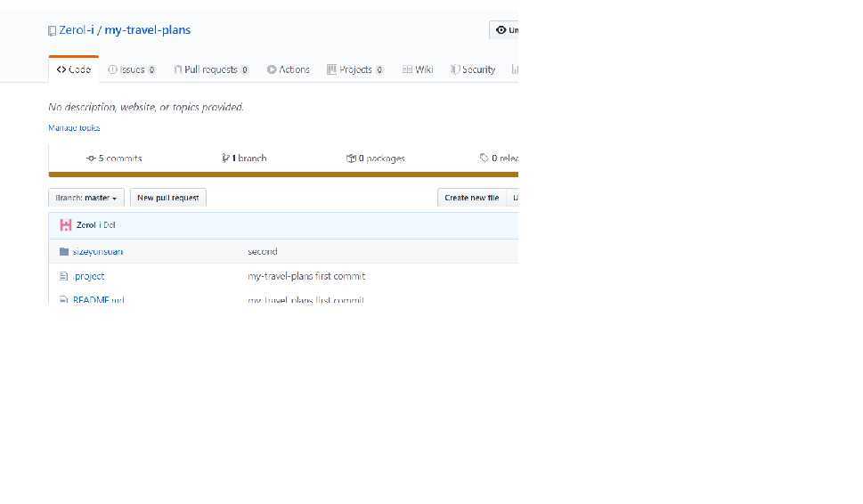Switch to the Issues tab
This screenshot has width=863, height=504.
[132, 69]
